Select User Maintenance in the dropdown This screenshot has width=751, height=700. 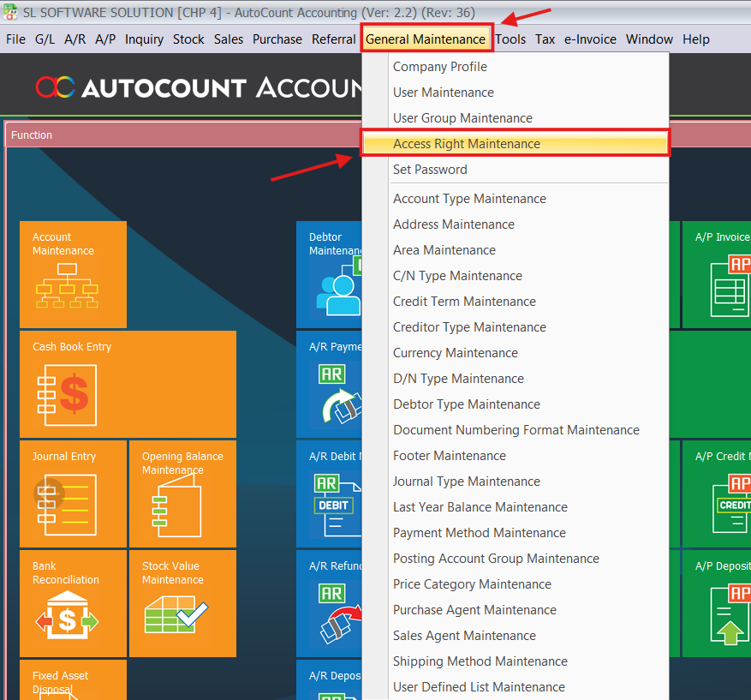(444, 93)
